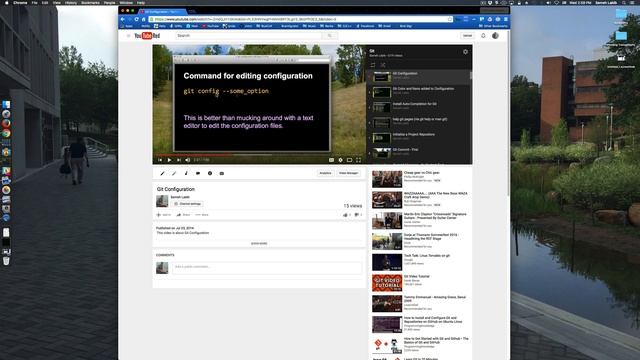Image resolution: width=640 pixels, height=360 pixels.
Task: Open Chrome hamburger menu
Action: tap(506, 19)
